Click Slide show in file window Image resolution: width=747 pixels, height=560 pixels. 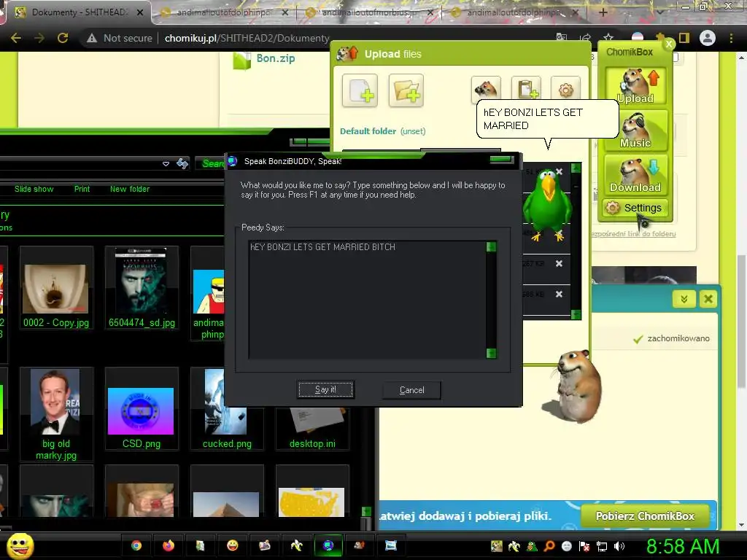[x=34, y=189]
